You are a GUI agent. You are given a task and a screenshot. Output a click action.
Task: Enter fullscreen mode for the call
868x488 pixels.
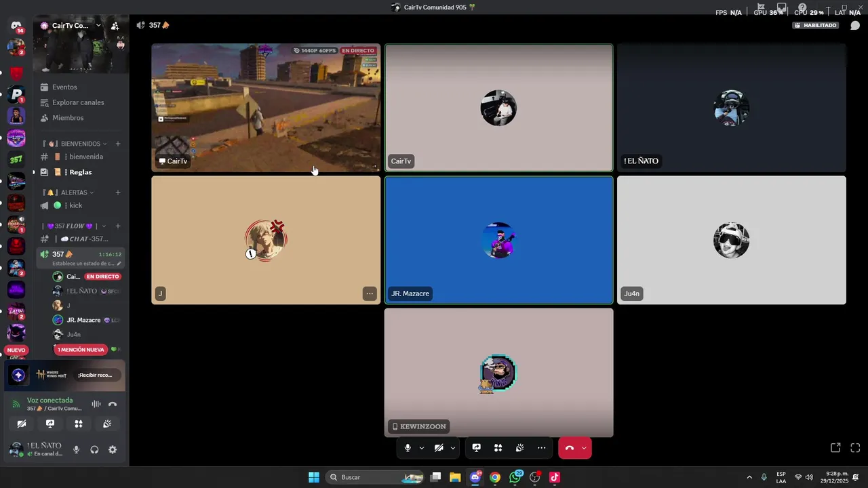coord(855,448)
